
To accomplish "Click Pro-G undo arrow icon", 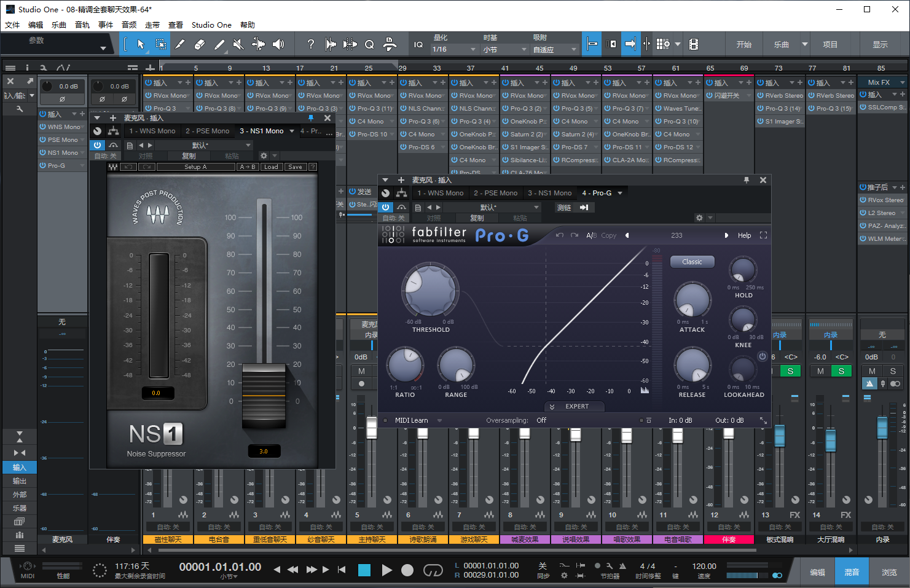I will pos(559,235).
